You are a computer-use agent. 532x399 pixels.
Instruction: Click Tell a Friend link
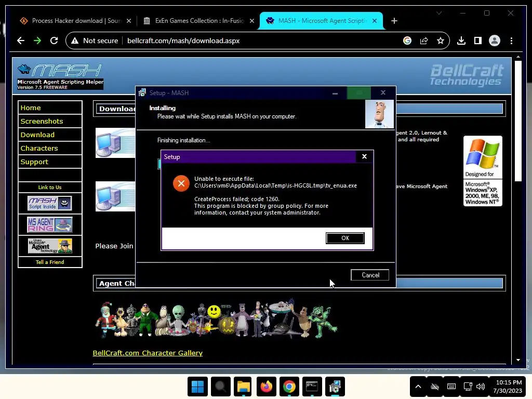click(50, 262)
